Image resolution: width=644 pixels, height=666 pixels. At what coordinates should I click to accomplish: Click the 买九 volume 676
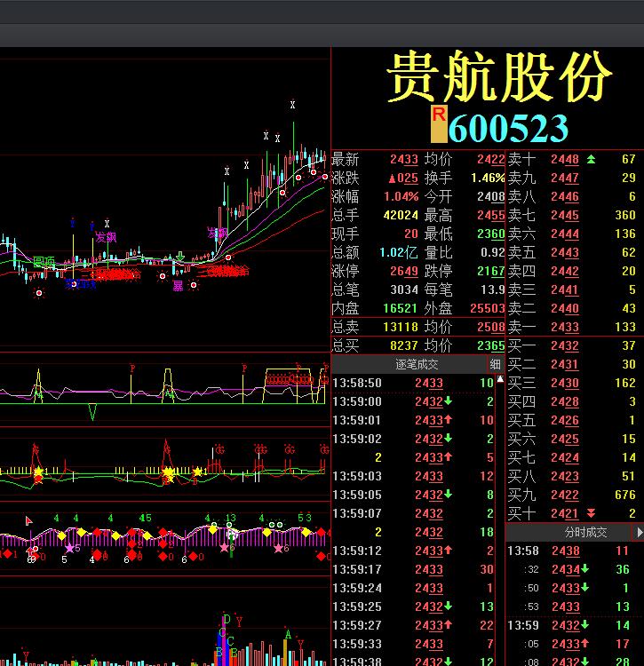pyautogui.click(x=624, y=495)
